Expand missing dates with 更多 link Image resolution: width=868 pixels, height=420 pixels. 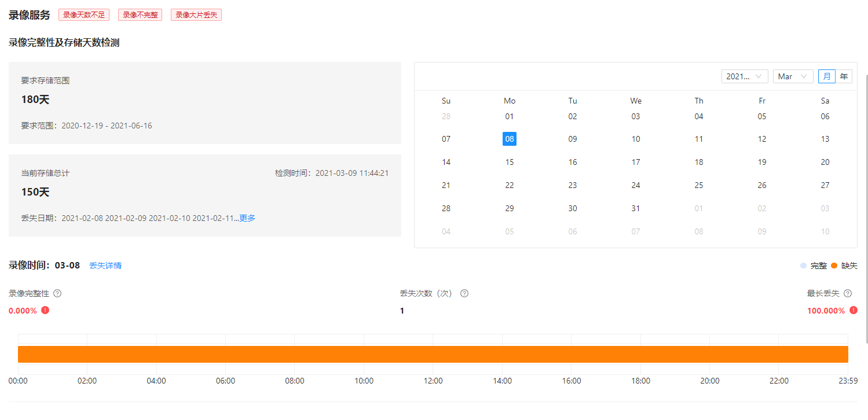(247, 218)
